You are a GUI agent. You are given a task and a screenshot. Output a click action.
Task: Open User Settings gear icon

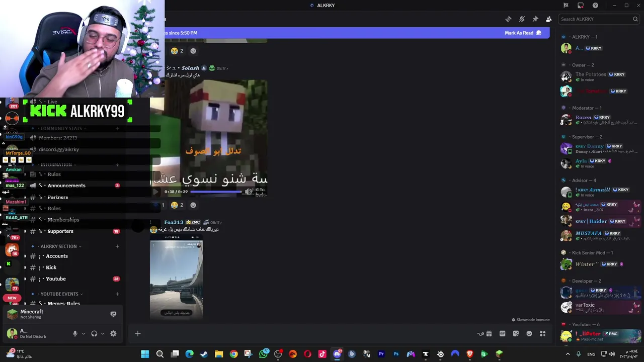(113, 333)
